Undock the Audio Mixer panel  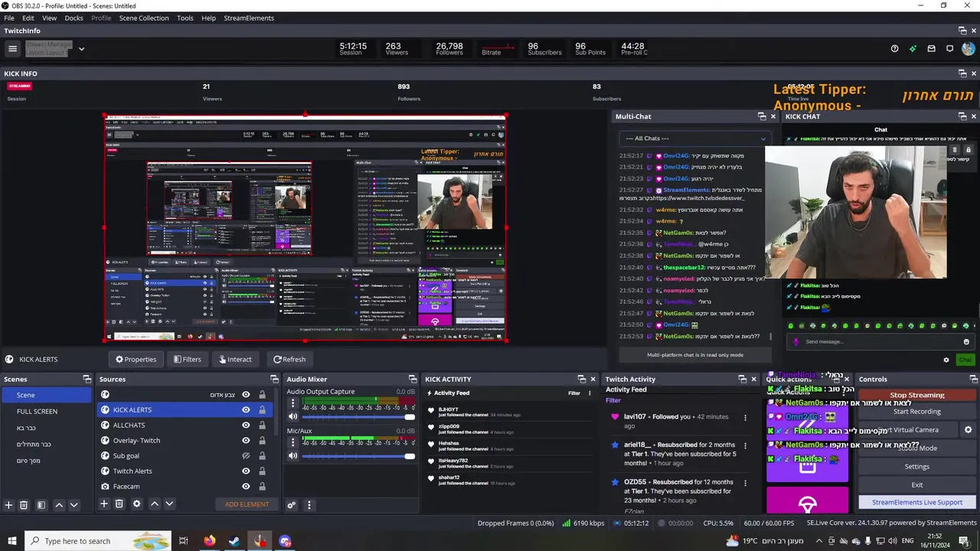[x=413, y=379]
